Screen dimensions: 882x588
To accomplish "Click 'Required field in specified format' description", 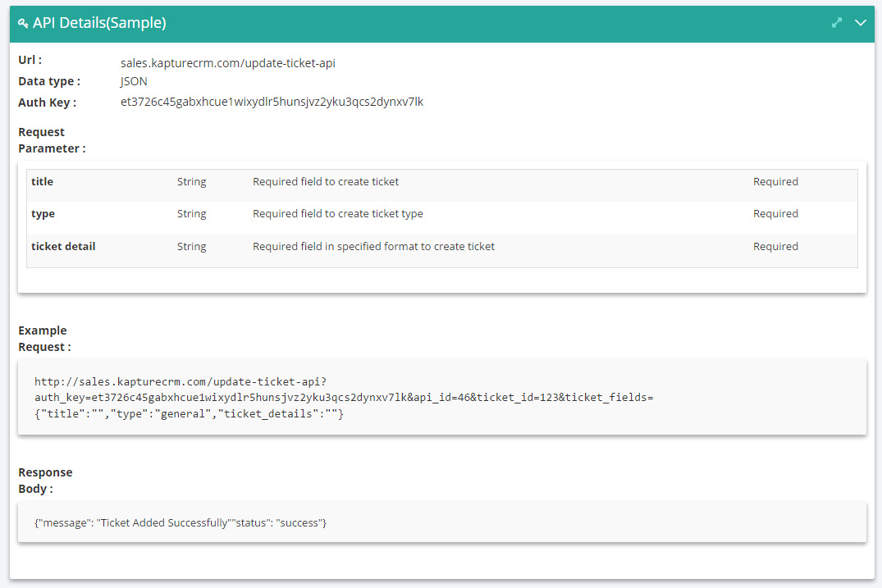I will click(x=373, y=246).
